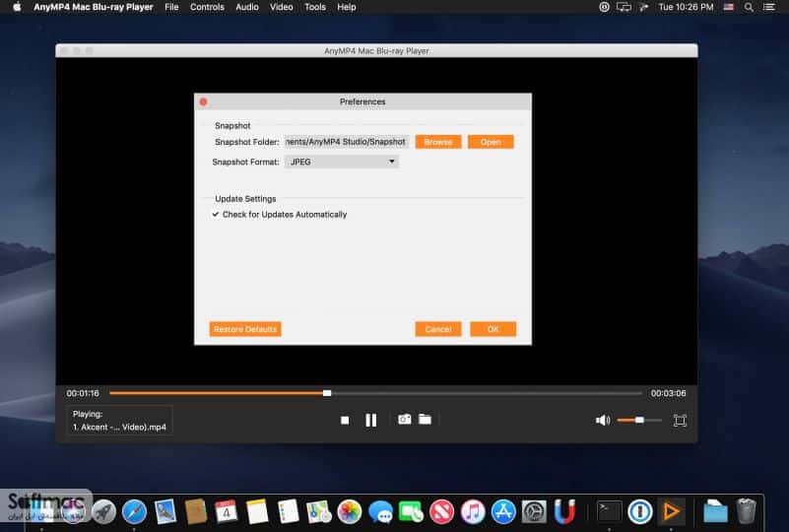The width and height of the screenshot is (789, 532).
Task: Open Reminders icon in Dock
Action: [288, 512]
